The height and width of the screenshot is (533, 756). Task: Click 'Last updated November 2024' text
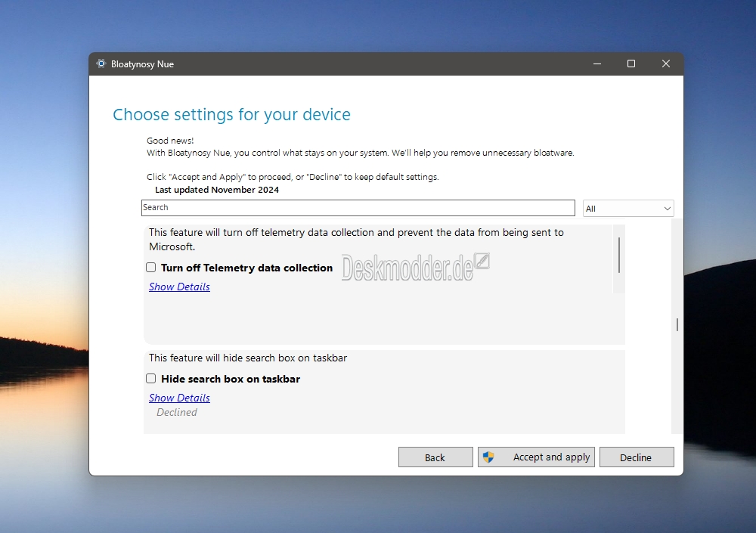[x=217, y=190]
